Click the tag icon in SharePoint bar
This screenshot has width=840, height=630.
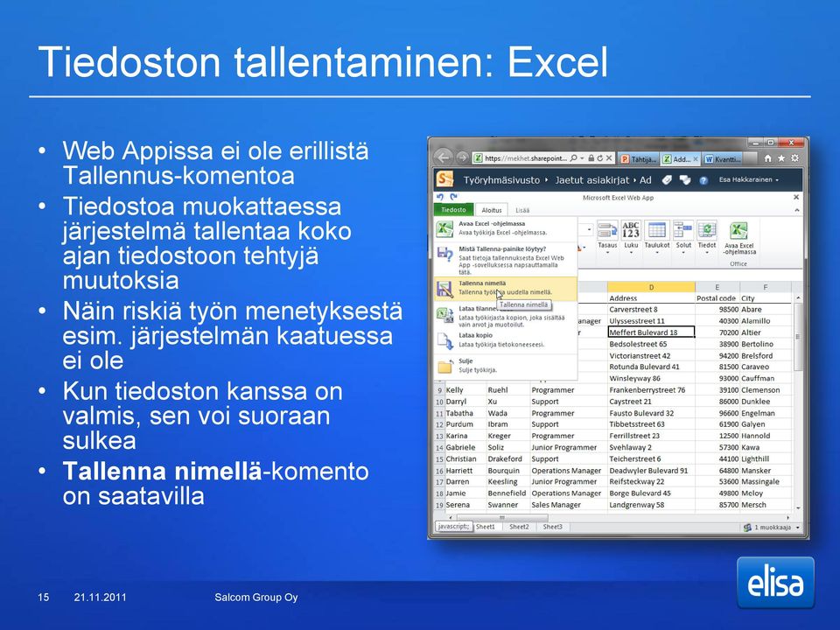coord(667,180)
